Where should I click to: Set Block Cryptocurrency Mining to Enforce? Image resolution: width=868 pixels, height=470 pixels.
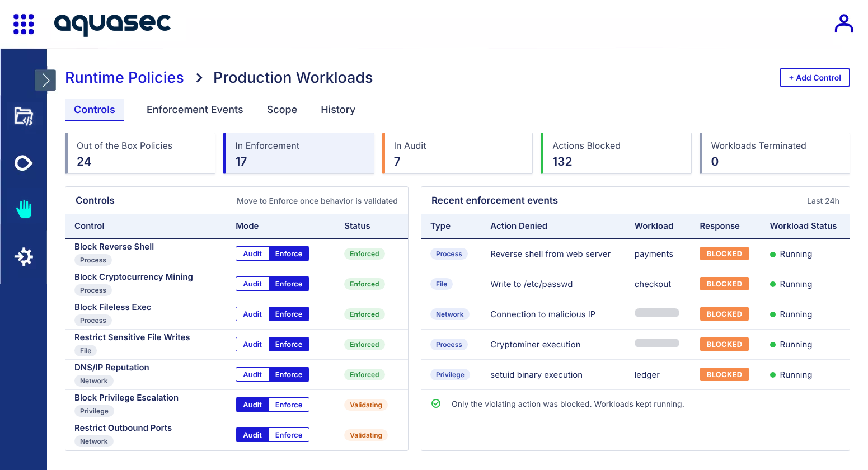tap(289, 284)
